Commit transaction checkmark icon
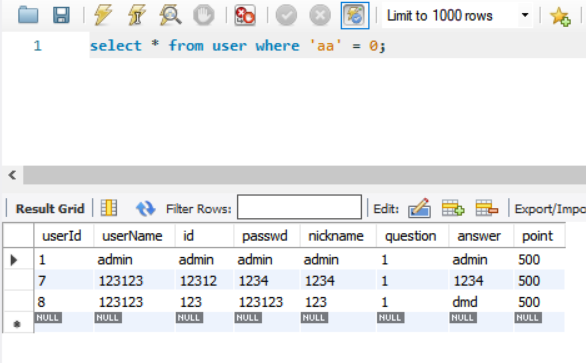This screenshot has height=363, width=586. (286, 15)
